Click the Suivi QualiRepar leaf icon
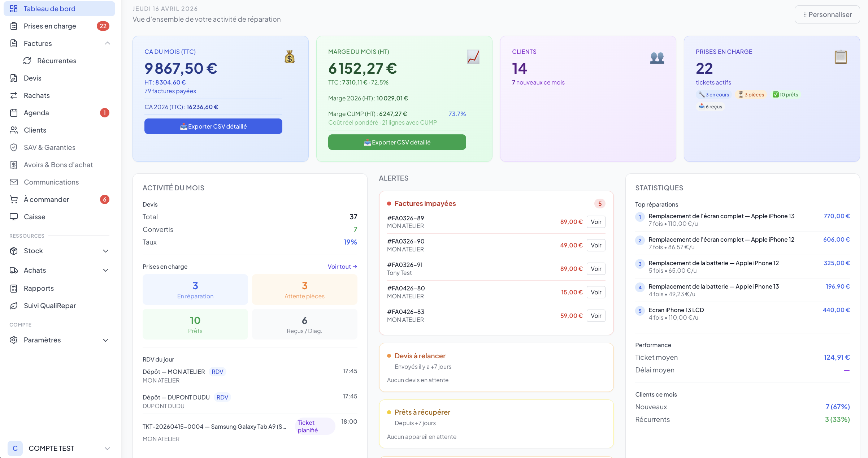Viewport: 868px width, 458px height. [x=14, y=306]
